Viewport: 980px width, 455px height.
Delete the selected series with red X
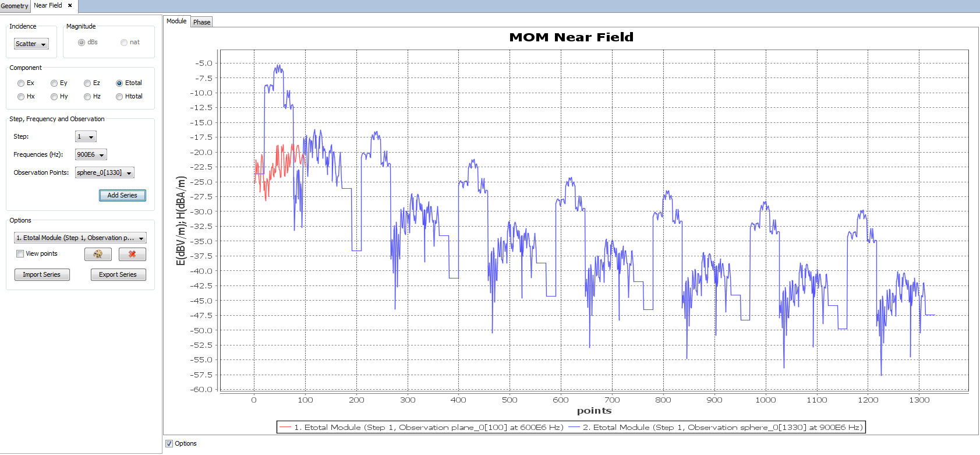point(132,254)
